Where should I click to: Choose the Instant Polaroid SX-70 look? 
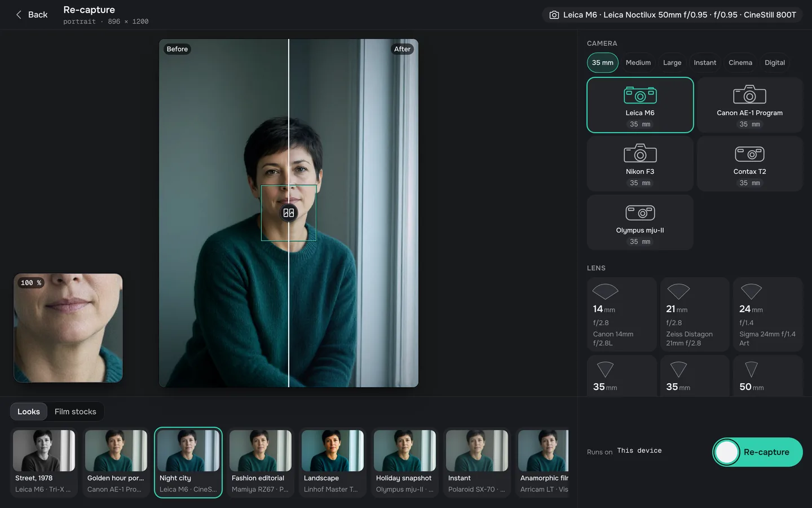[477, 462]
